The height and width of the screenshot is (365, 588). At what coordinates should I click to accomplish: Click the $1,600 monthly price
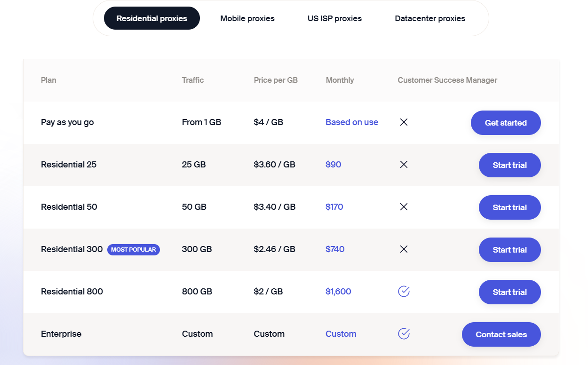click(338, 292)
